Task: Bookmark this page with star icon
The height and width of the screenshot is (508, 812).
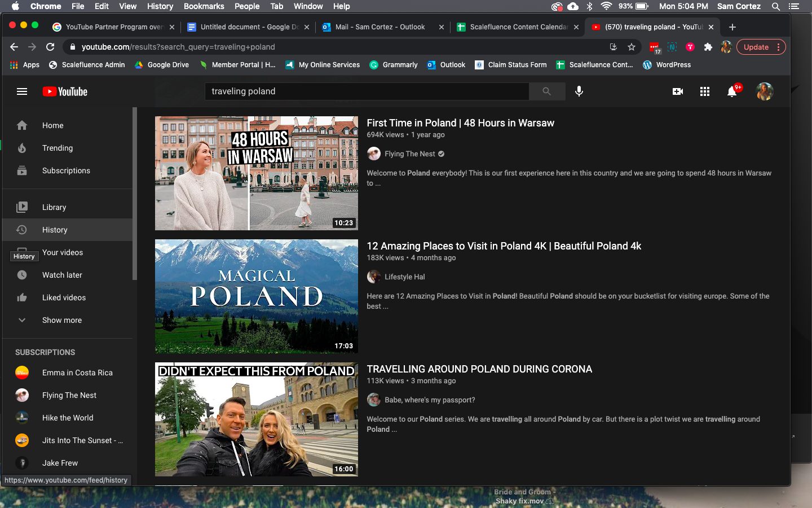Action: pyautogui.click(x=632, y=47)
